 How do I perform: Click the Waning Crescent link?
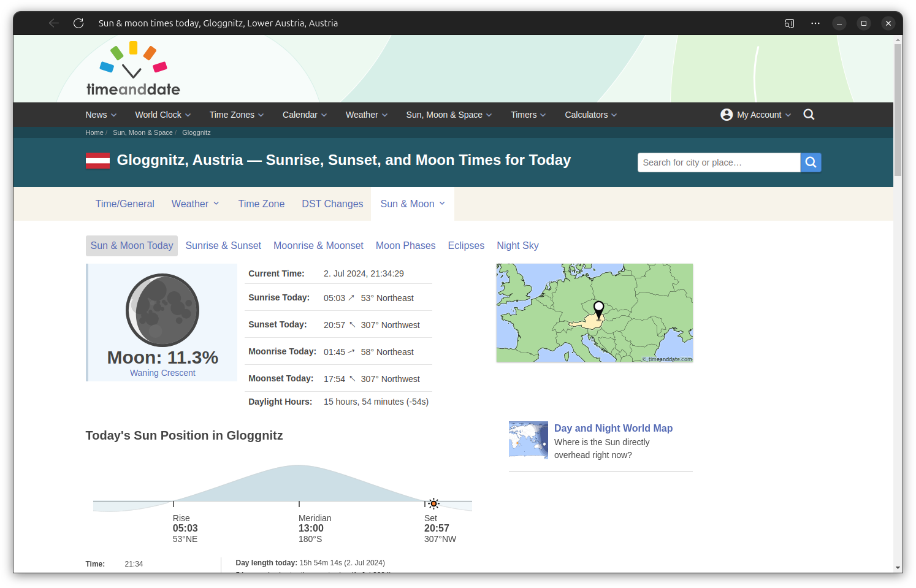(162, 373)
